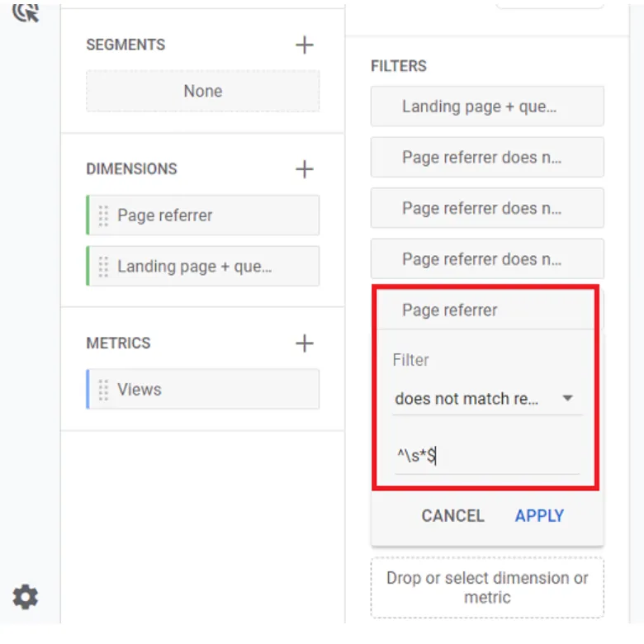
Task: Apply the Page referrer filter
Action: coord(539,516)
